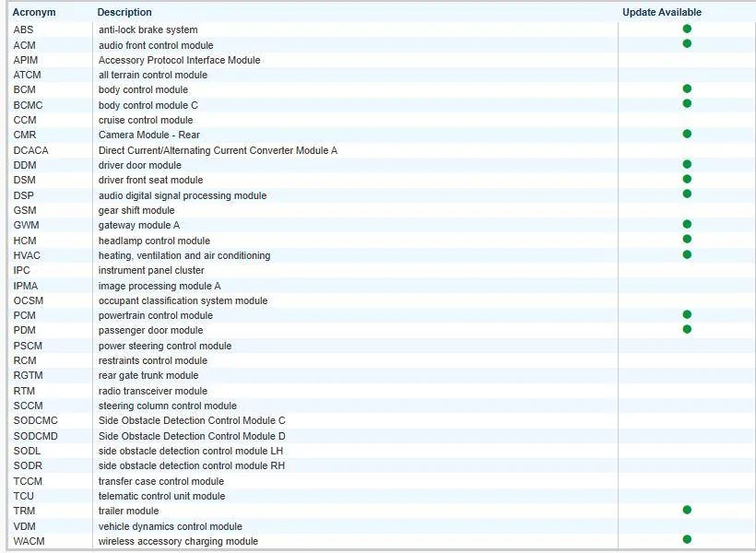
Task: Click Camera Module - Rear update indicator
Action: pyautogui.click(x=687, y=134)
